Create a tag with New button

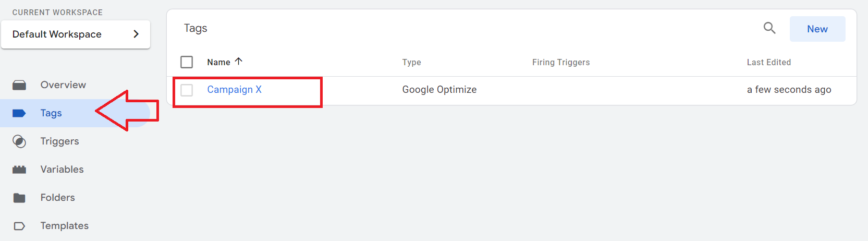(817, 29)
